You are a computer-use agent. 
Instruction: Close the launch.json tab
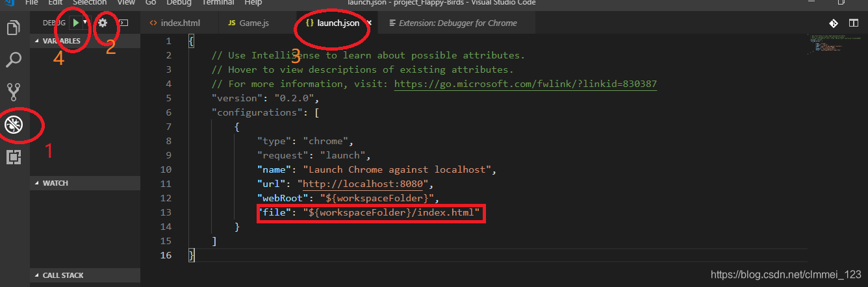click(368, 23)
